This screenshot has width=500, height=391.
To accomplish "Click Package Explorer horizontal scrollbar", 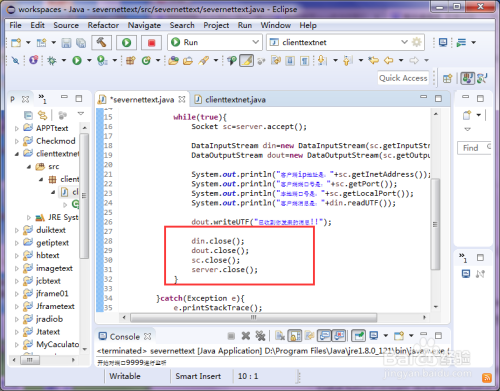I will [30, 360].
